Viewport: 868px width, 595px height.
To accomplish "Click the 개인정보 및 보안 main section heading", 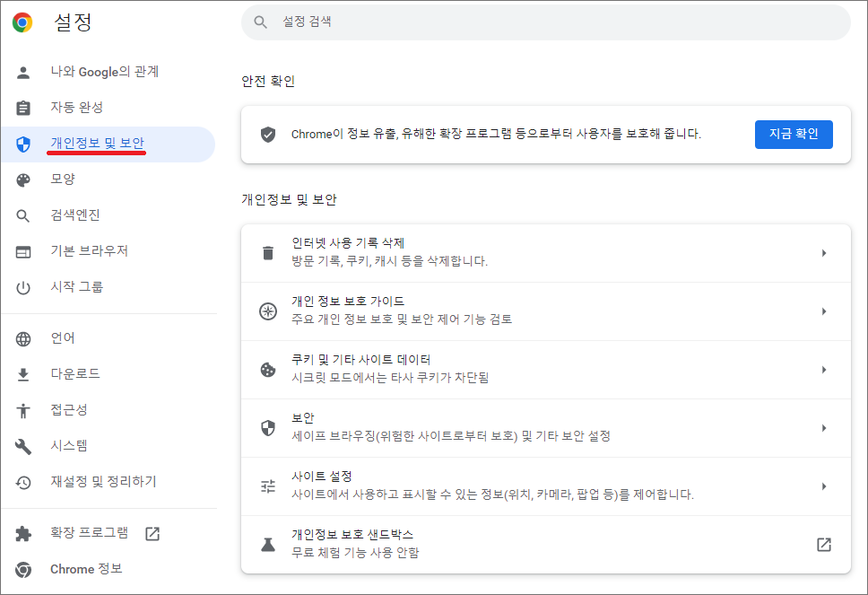I will [289, 199].
